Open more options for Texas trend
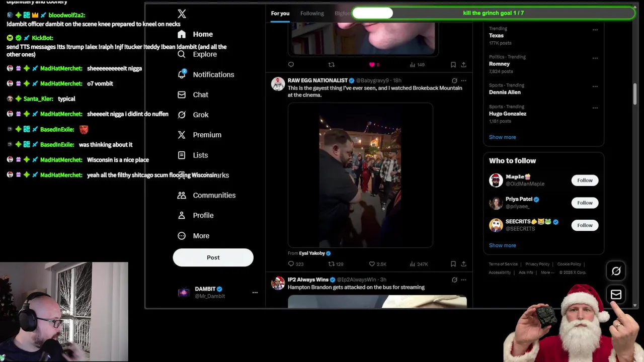Image resolution: width=644 pixels, height=362 pixels. coord(595,30)
